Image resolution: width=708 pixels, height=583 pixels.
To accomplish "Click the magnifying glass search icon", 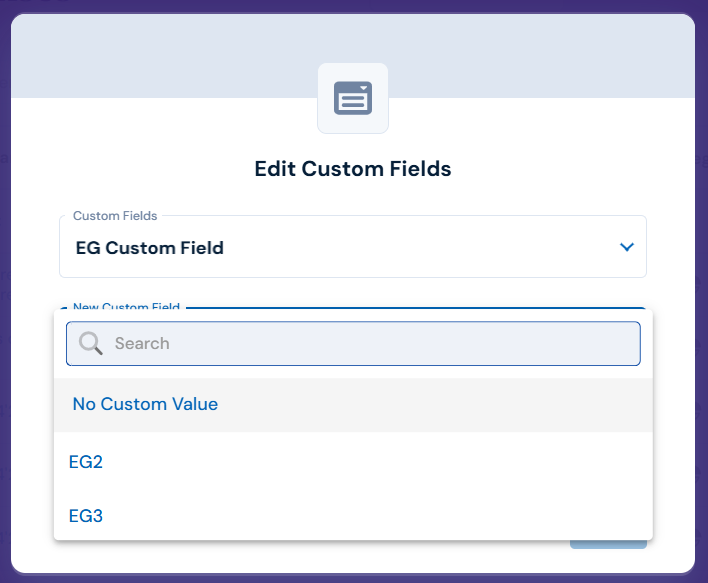I will click(x=90, y=343).
